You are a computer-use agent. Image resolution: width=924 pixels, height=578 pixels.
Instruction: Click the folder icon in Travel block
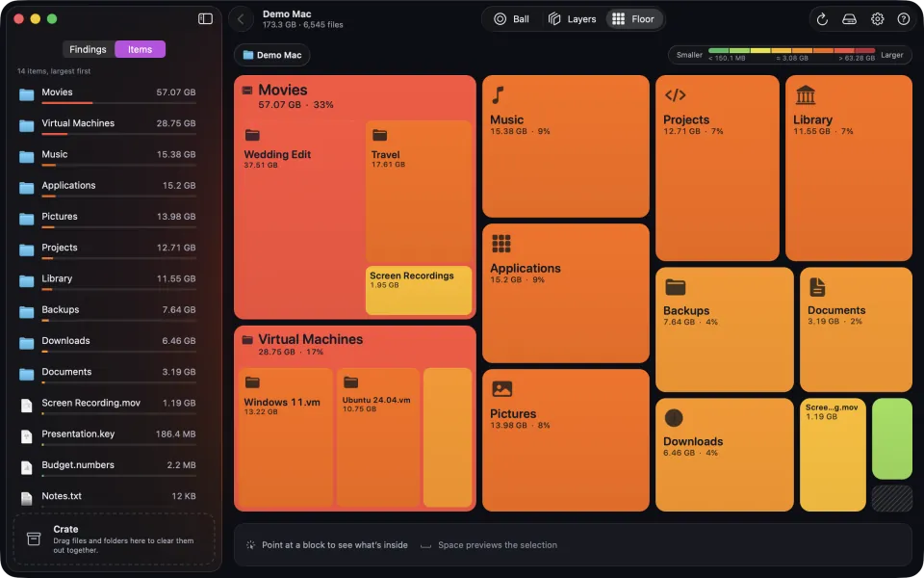[379, 135]
